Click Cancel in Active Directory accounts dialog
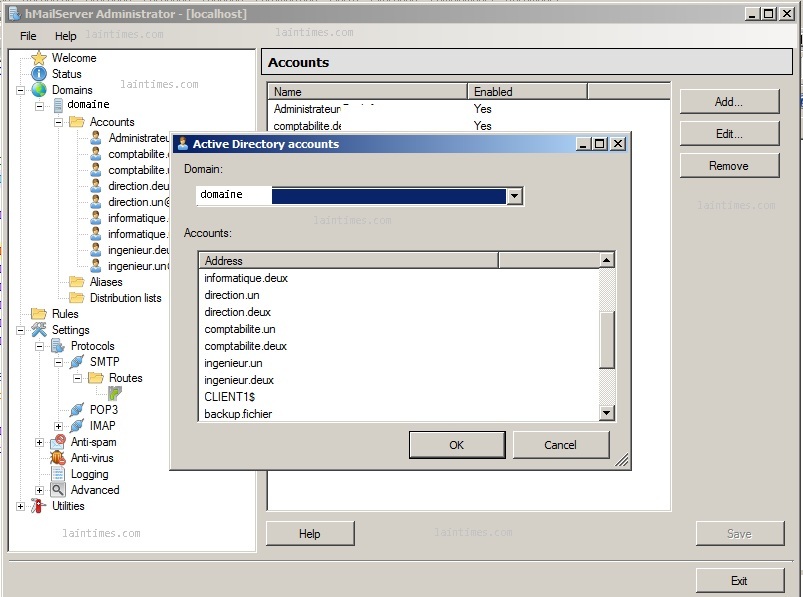Screen dimensions: 803x597 (561, 445)
